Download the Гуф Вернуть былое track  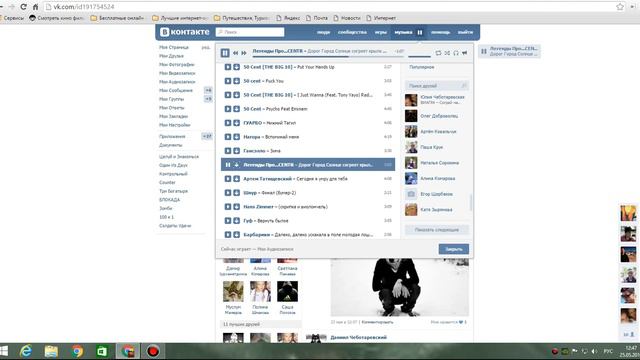236,221
